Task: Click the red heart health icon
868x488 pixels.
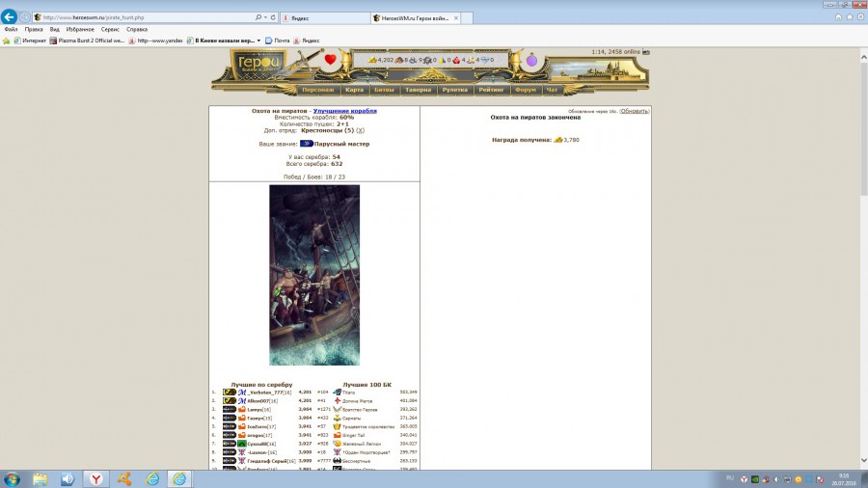Action: (331, 59)
